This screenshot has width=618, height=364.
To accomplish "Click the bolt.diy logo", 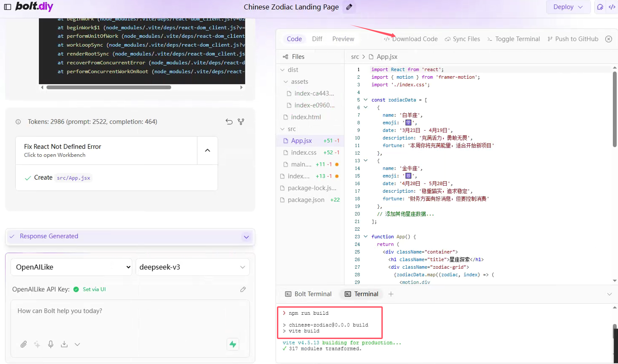I will tap(34, 6).
